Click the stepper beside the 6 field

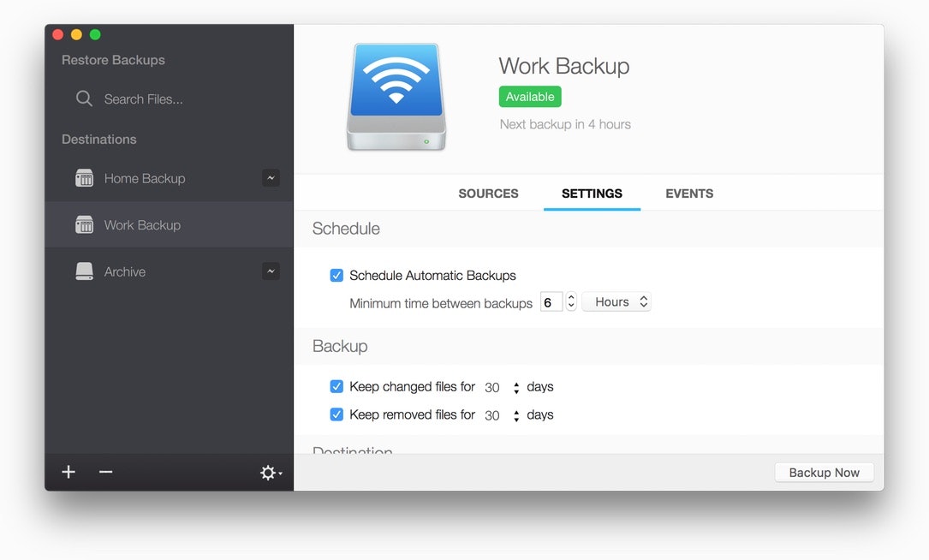coord(571,302)
